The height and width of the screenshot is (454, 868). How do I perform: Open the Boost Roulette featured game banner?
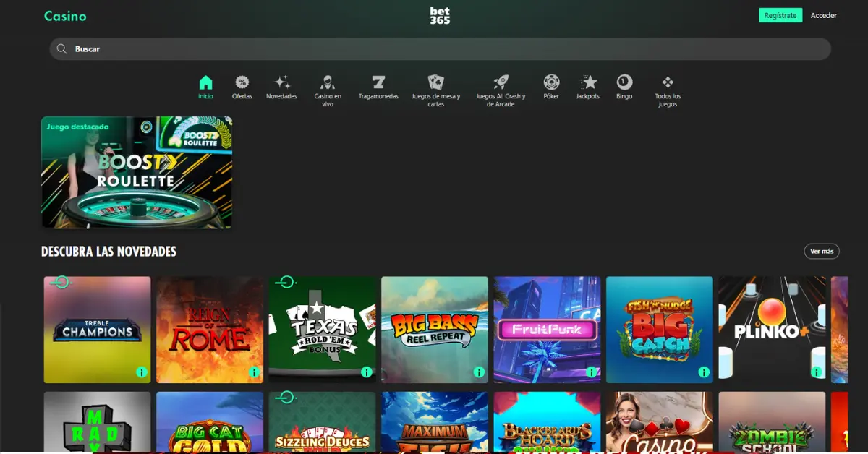coord(137,173)
